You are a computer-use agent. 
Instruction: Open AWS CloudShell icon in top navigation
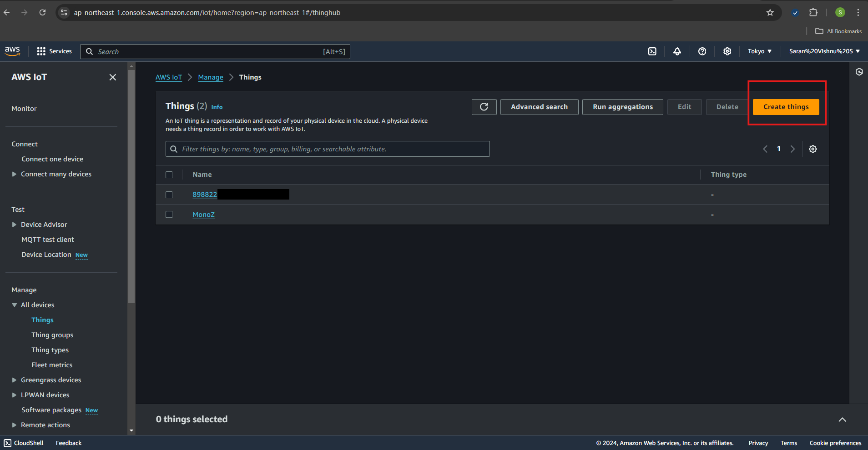(652, 51)
